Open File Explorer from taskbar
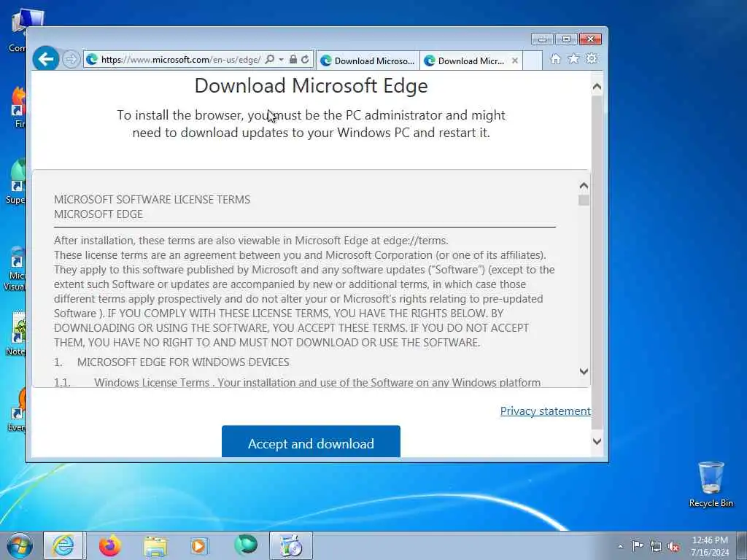Screen dimensions: 747x560 tap(155, 545)
